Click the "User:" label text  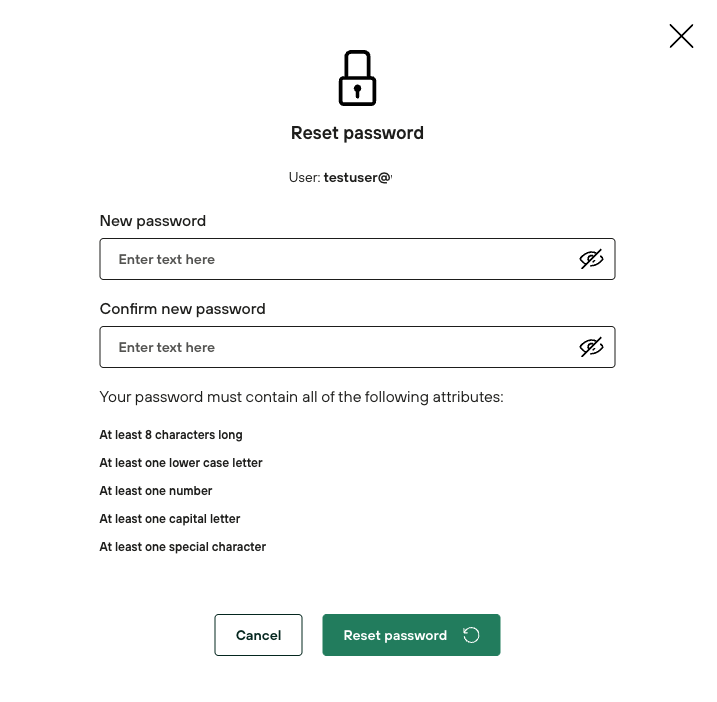tap(304, 178)
